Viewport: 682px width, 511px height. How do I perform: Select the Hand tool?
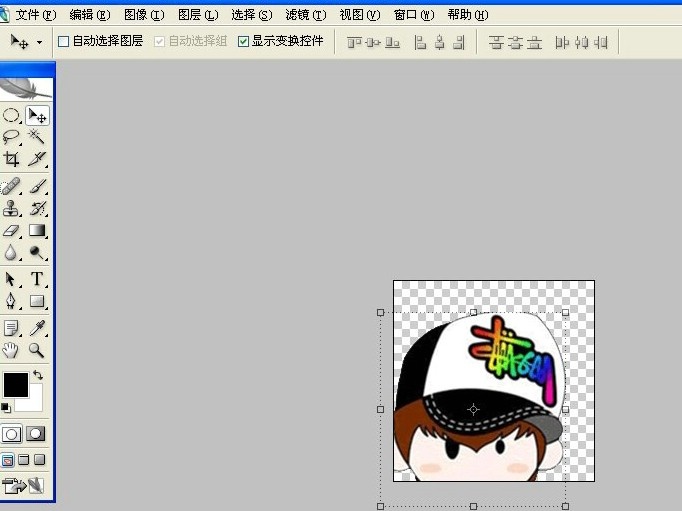point(11,350)
